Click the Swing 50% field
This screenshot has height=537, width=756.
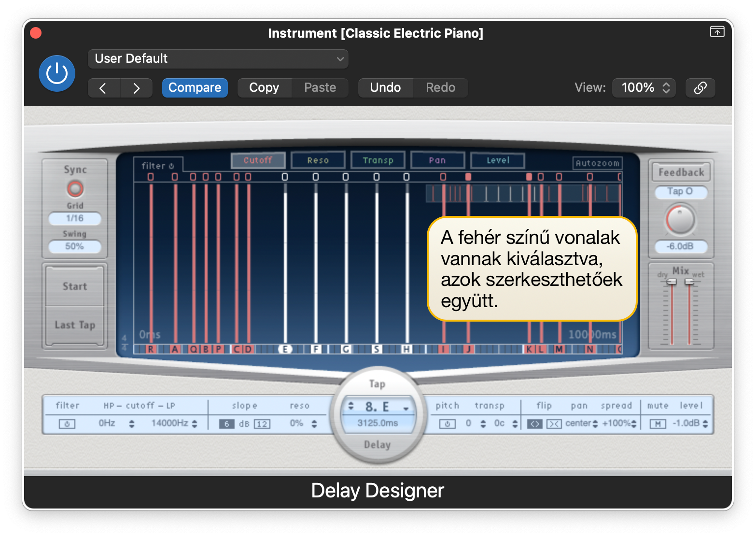click(x=75, y=246)
